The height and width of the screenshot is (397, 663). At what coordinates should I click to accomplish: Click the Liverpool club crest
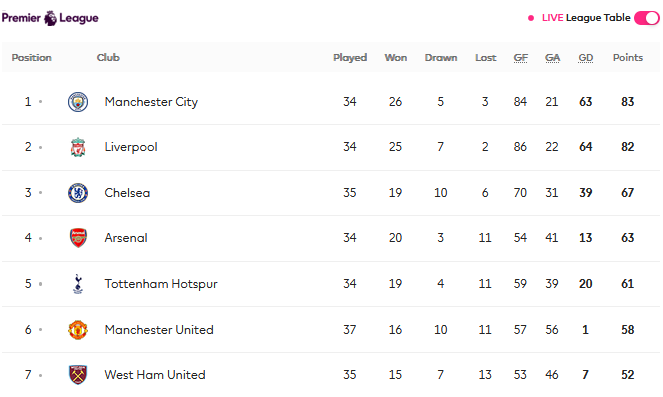tap(78, 148)
